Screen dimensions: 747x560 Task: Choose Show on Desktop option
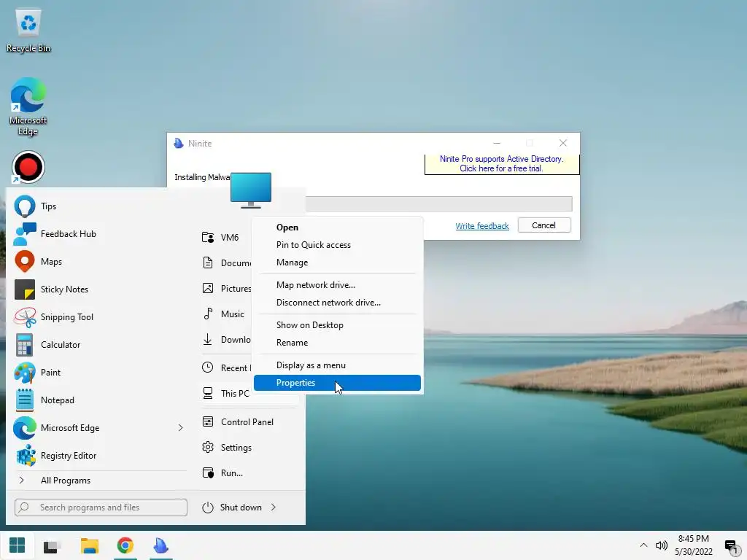tap(337, 325)
